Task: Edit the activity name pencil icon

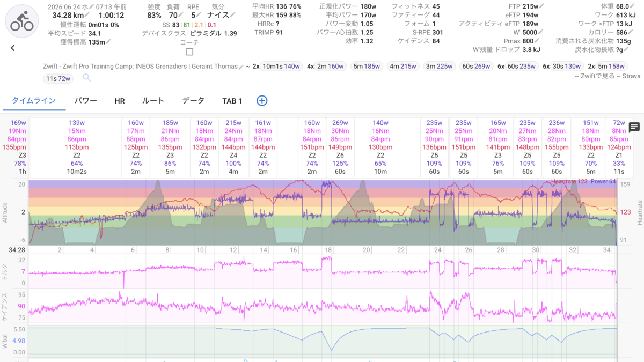Action: (x=241, y=67)
